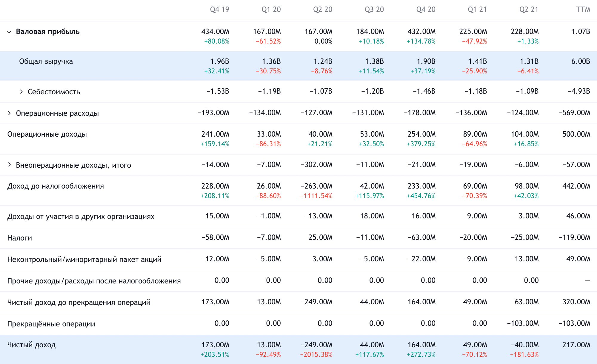Click net income TTM value 217.00M

click(576, 345)
